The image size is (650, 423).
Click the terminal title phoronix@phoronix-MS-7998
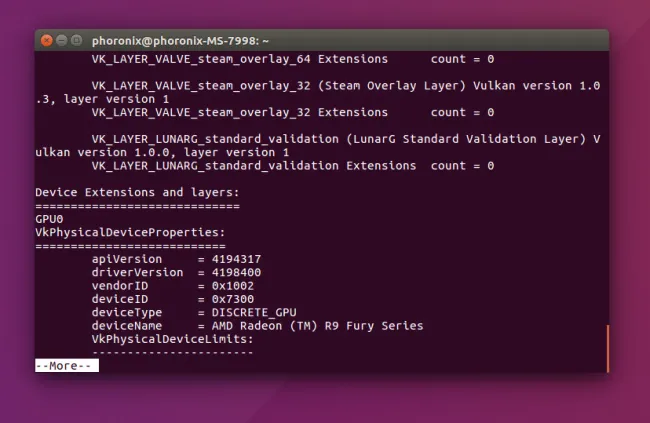tap(180, 41)
